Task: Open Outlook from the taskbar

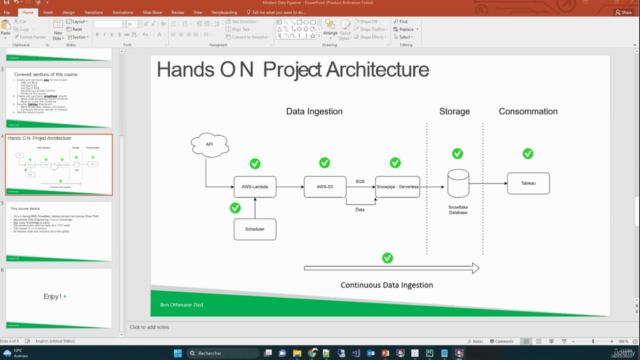Action: pyautogui.click(x=371, y=353)
